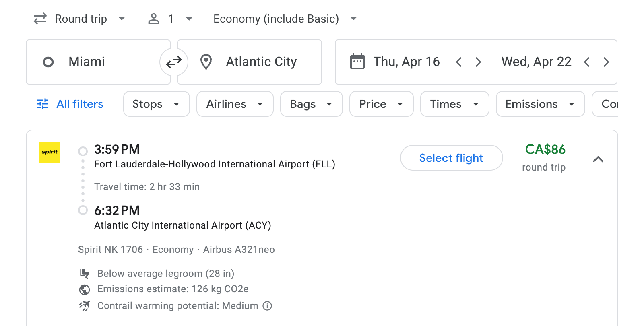The height and width of the screenshot is (326, 644).
Task: Click the origin circle icon
Action: (x=48, y=62)
